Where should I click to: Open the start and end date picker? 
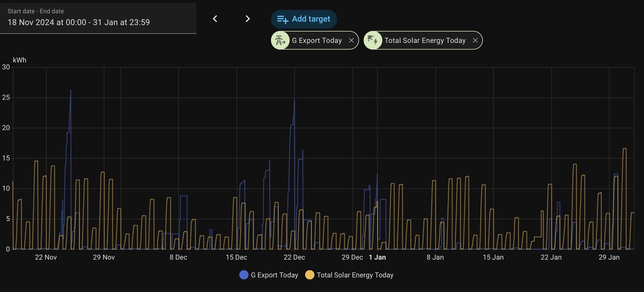(98, 18)
